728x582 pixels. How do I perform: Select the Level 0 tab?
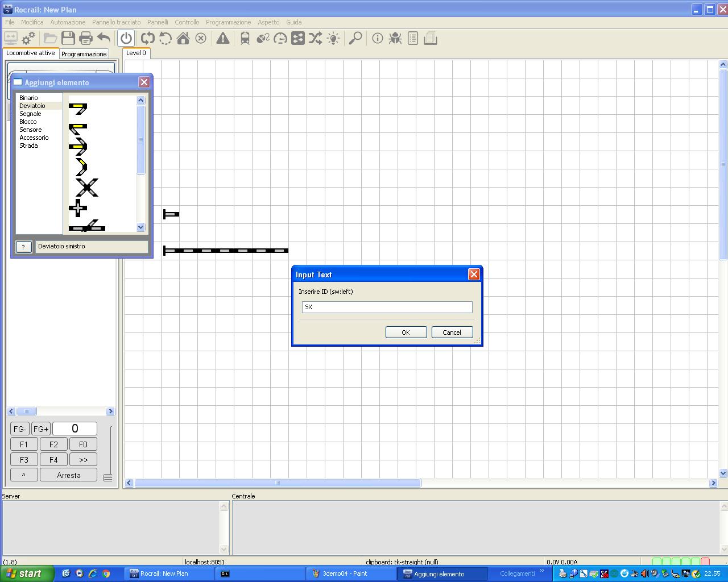pyautogui.click(x=136, y=53)
